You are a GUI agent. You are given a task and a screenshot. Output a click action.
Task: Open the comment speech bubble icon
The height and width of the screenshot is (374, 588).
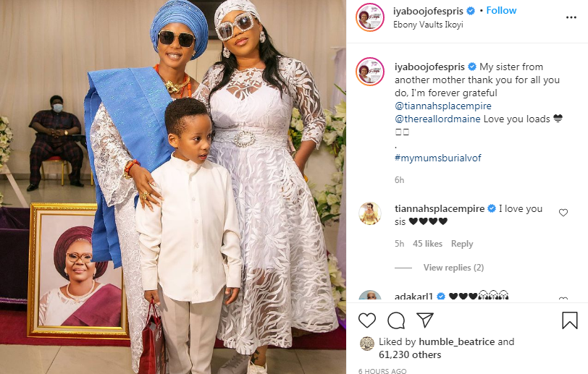tap(396, 320)
